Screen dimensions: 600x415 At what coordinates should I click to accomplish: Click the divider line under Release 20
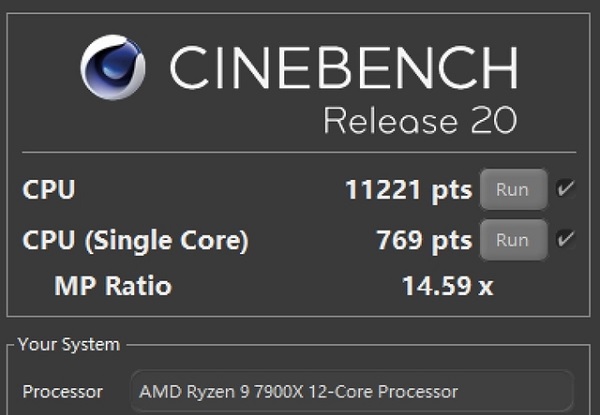(x=298, y=153)
